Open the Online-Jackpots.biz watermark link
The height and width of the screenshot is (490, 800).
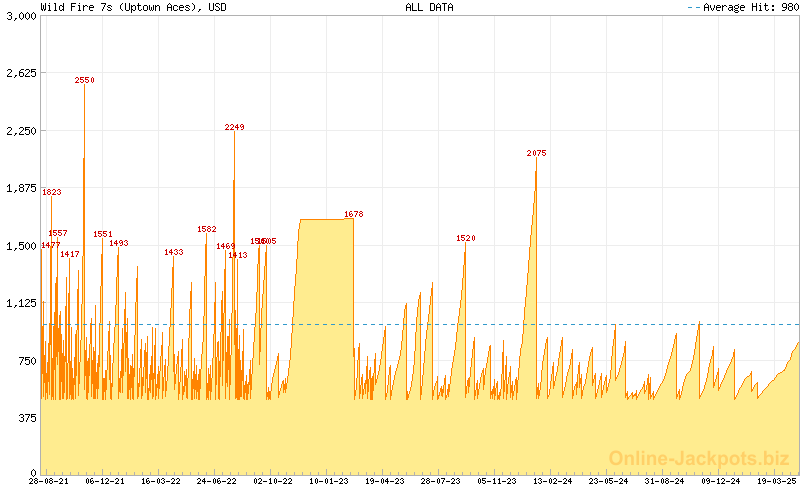pos(693,458)
